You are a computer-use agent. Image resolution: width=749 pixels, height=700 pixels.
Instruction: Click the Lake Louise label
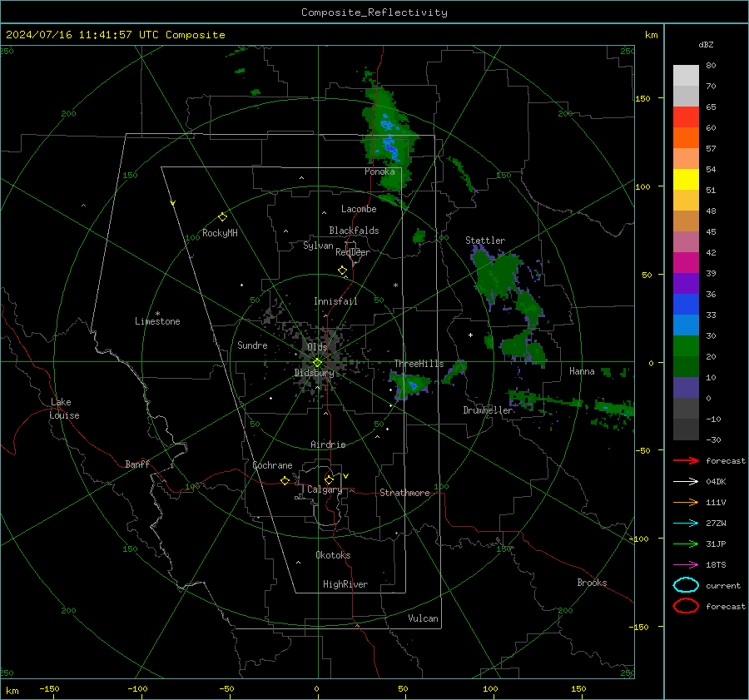pyautogui.click(x=64, y=409)
